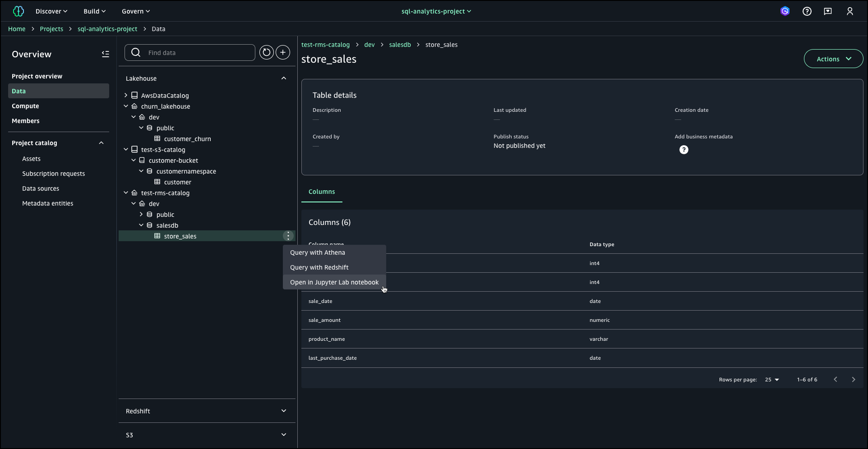Viewport: 868px width, 449px height.
Task: Switch to the Columns tab
Action: 322,192
